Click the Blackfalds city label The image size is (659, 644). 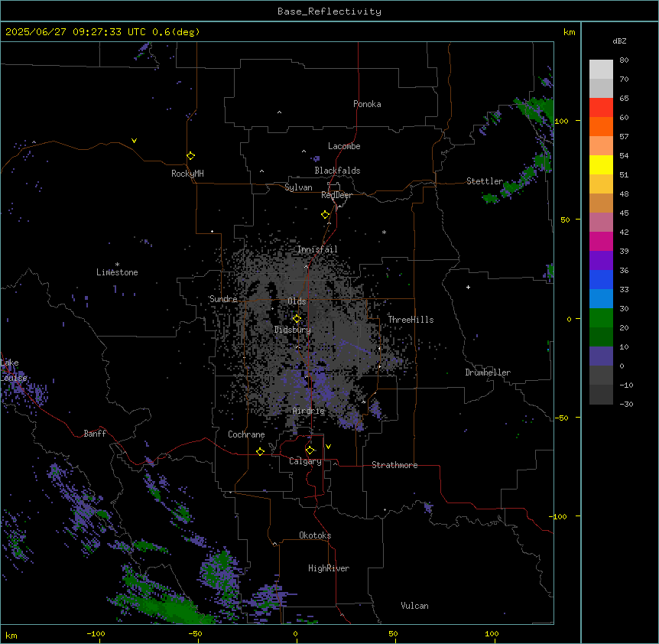[x=337, y=171]
